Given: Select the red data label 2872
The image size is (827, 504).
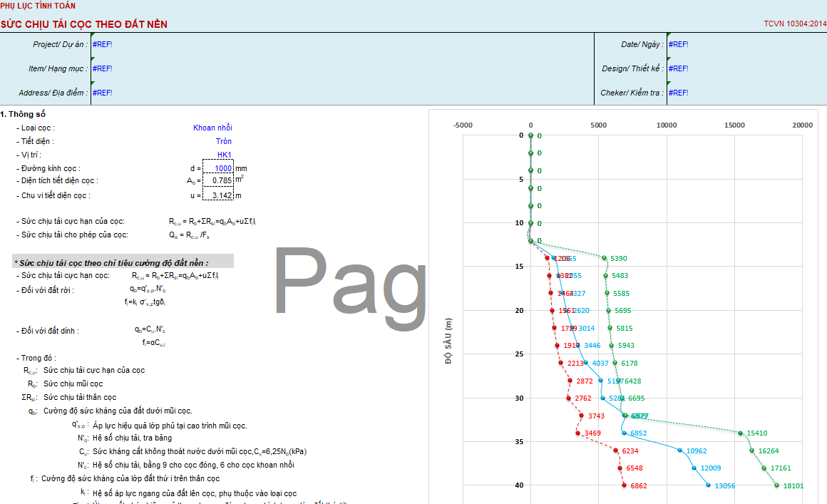Looking at the screenshot, I should pyautogui.click(x=585, y=381).
